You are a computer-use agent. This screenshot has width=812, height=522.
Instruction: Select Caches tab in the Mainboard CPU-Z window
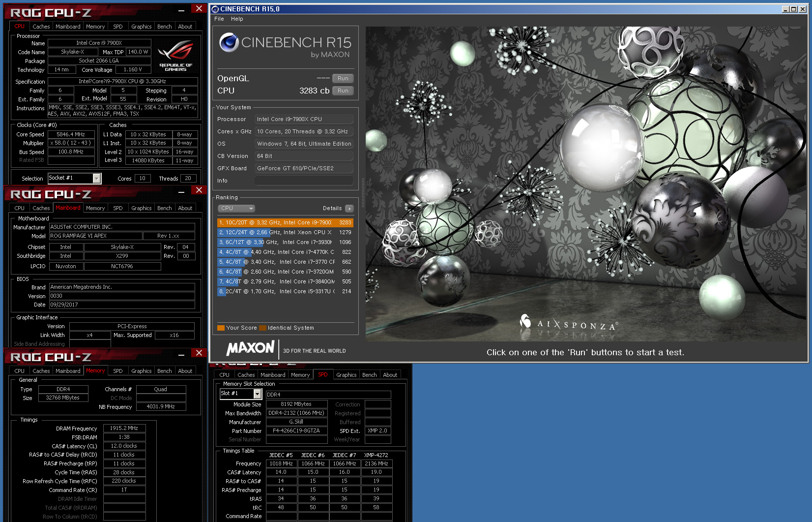pos(41,208)
